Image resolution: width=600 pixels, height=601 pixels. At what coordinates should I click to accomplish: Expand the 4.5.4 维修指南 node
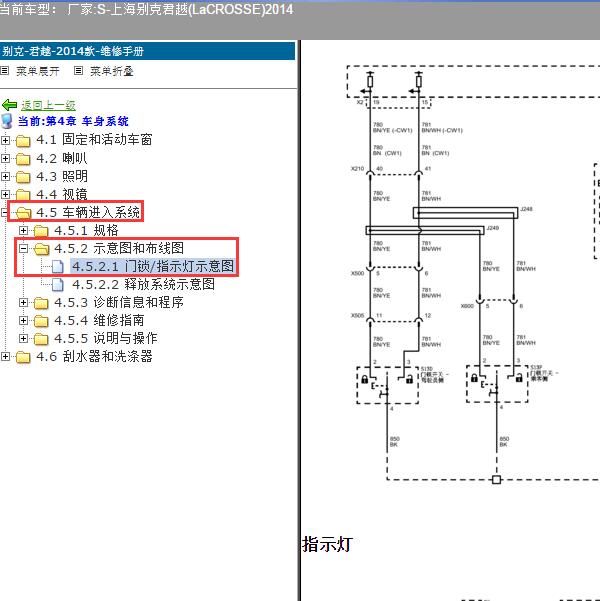23,320
